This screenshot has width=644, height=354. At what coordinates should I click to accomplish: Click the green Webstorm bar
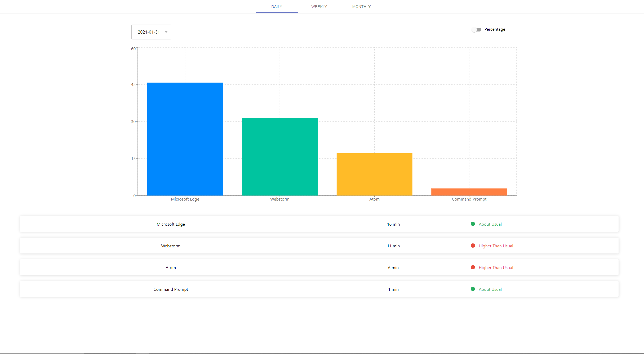click(x=279, y=157)
